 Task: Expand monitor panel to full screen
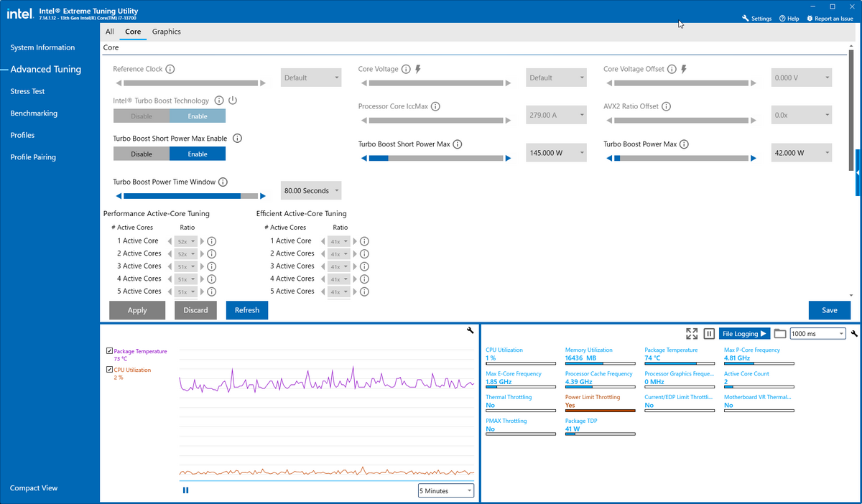(692, 334)
